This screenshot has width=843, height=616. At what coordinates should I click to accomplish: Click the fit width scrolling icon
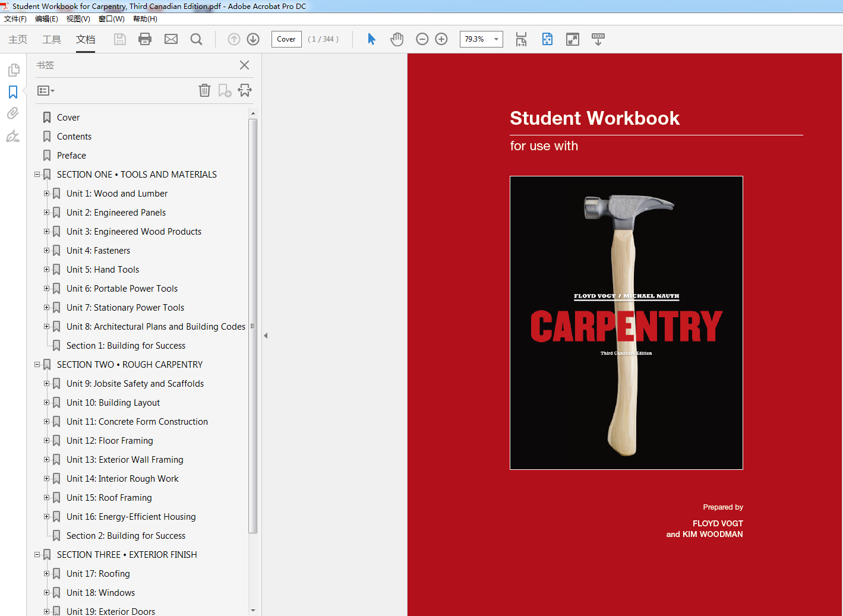tap(521, 39)
